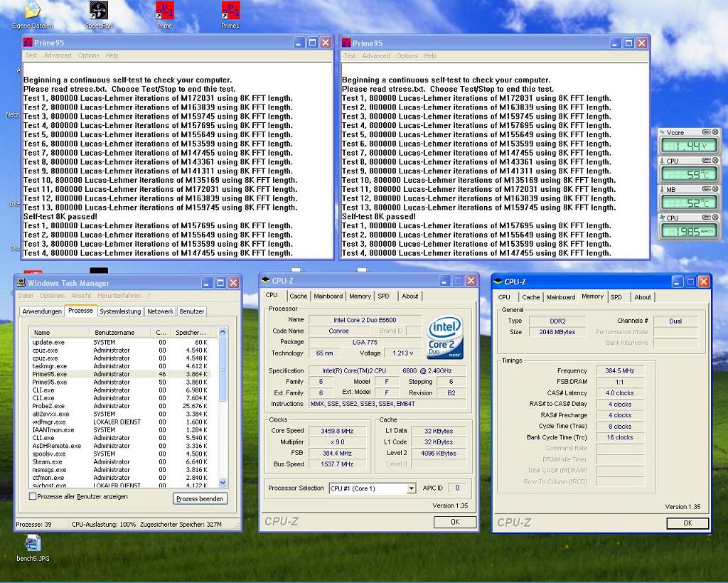This screenshot has height=583, width=728.
Task: Open the Herunterfahren menu in Task-Manager
Action: pyautogui.click(x=119, y=295)
